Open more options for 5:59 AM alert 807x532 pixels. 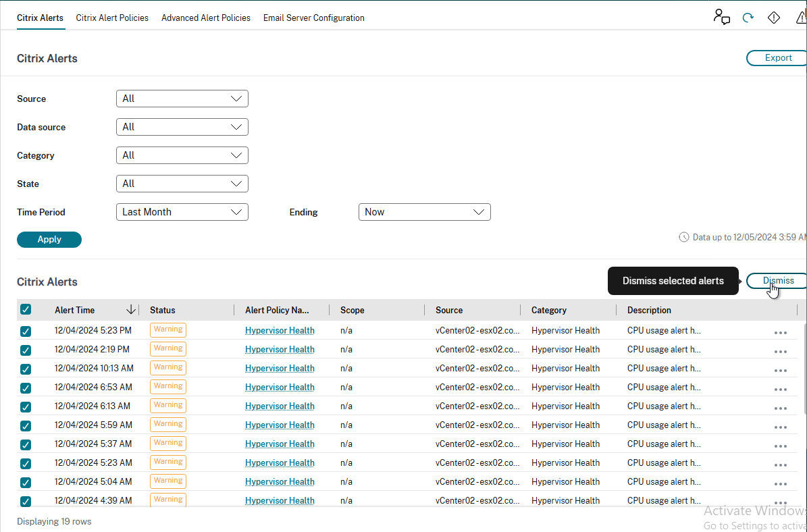click(x=780, y=427)
